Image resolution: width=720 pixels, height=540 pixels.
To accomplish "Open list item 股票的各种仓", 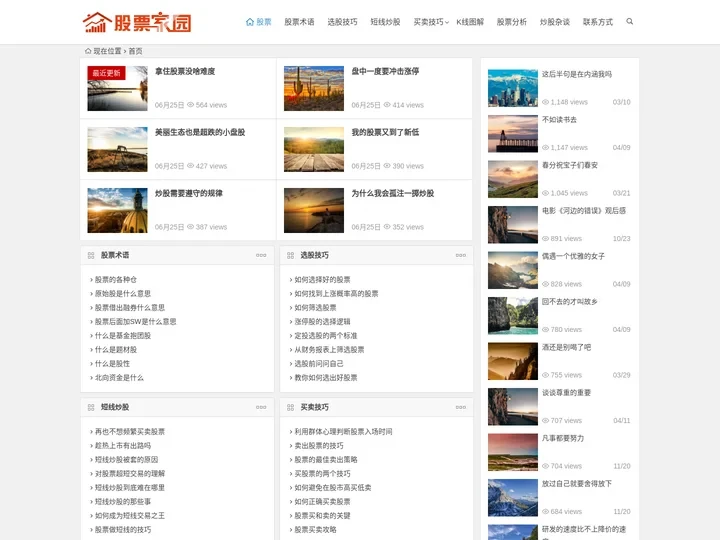I will [116, 279].
